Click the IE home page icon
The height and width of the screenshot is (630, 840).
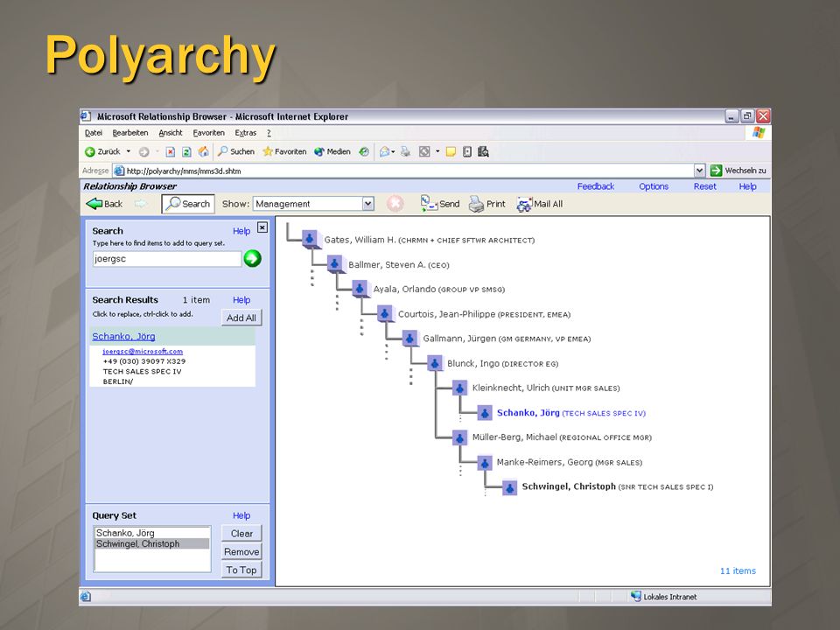tap(204, 151)
